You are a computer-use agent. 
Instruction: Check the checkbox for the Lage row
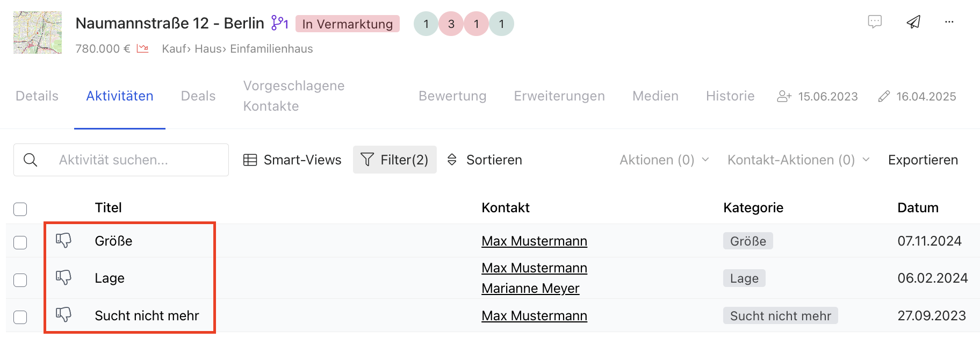click(20, 280)
